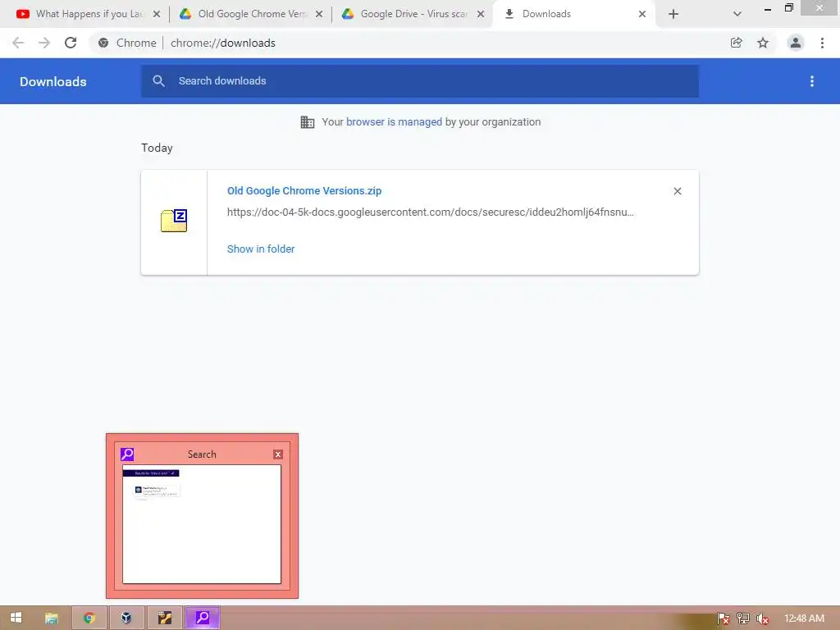The width and height of the screenshot is (840, 630).
Task: Click in the Search downloads field
Action: [x=420, y=81]
